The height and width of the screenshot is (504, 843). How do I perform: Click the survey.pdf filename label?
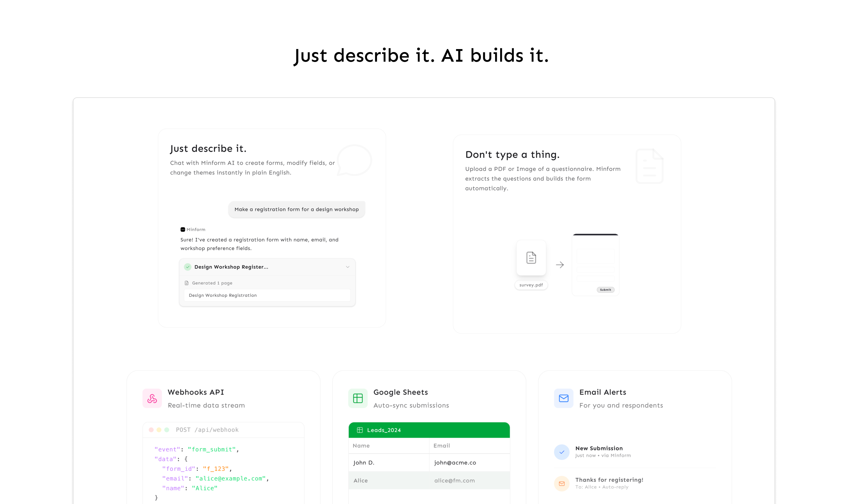tap(531, 285)
